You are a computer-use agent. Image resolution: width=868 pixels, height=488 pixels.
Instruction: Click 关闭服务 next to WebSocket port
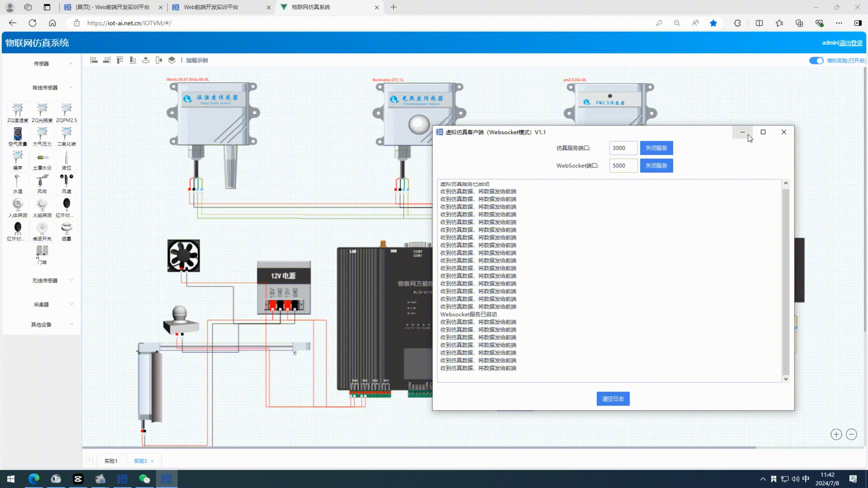pyautogui.click(x=656, y=165)
